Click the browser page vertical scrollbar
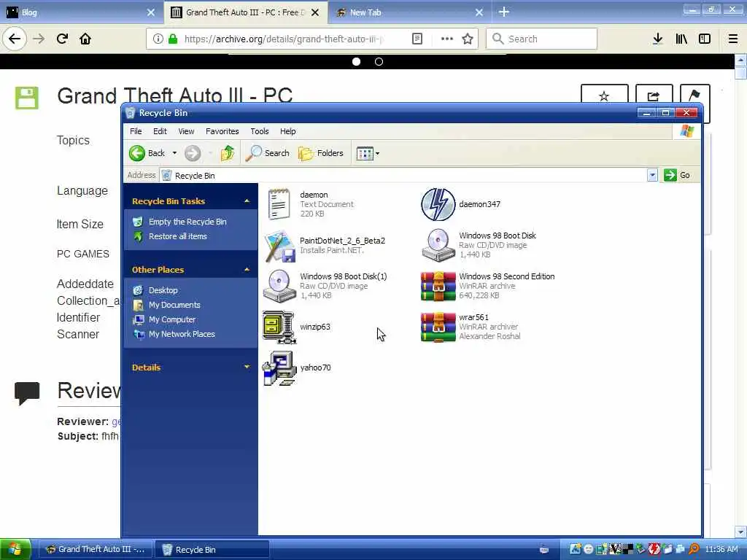Image resolution: width=747 pixels, height=560 pixels. (x=740, y=295)
